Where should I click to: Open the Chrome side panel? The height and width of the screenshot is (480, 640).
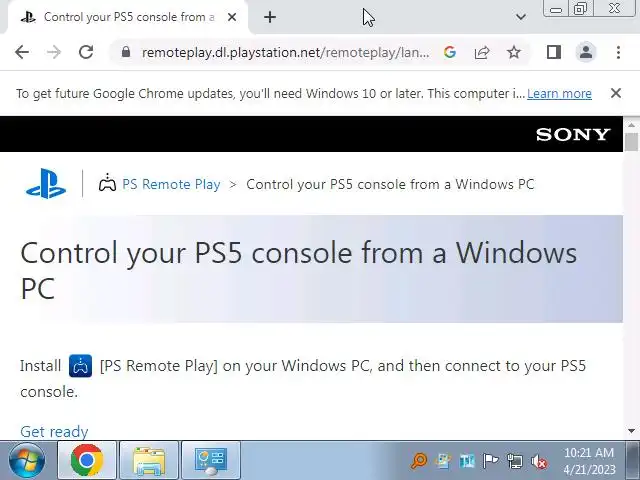coord(553,52)
